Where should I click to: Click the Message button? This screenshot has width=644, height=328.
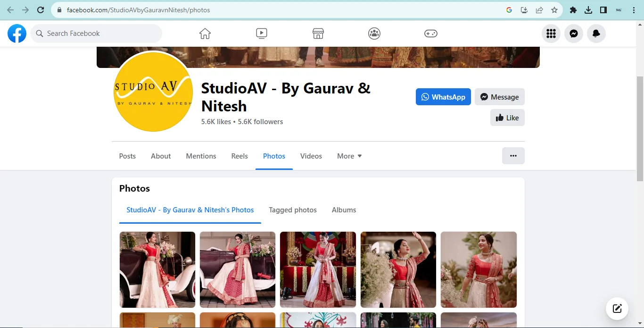[500, 97]
